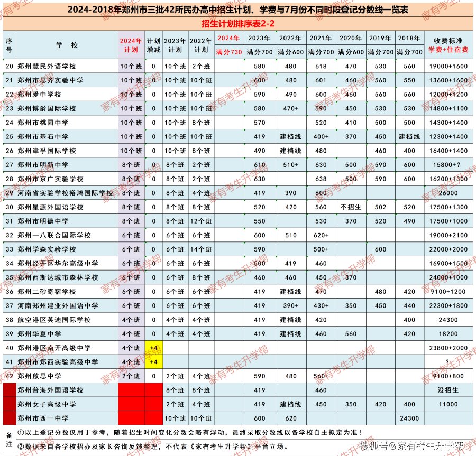Click school name 郑州博爵国际学校
The width and height of the screenshot is (476, 456).
point(47,108)
